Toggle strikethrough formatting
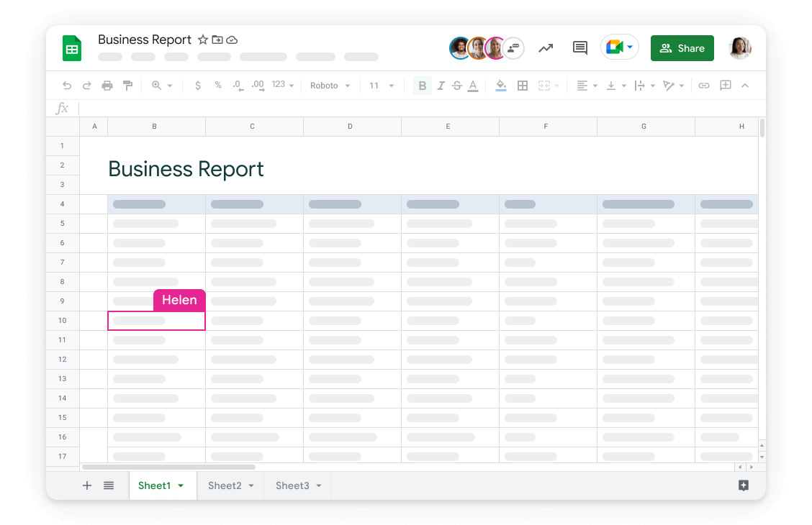Screen dimensions: 812x525 [x=457, y=85]
